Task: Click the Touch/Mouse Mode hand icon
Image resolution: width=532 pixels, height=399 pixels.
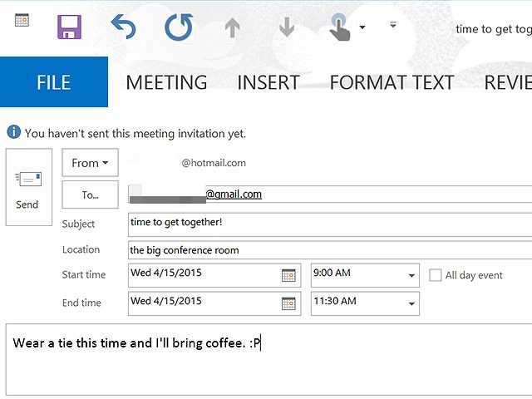Action: pos(340,27)
